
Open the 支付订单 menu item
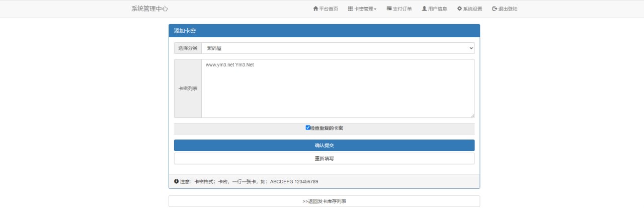[399, 9]
